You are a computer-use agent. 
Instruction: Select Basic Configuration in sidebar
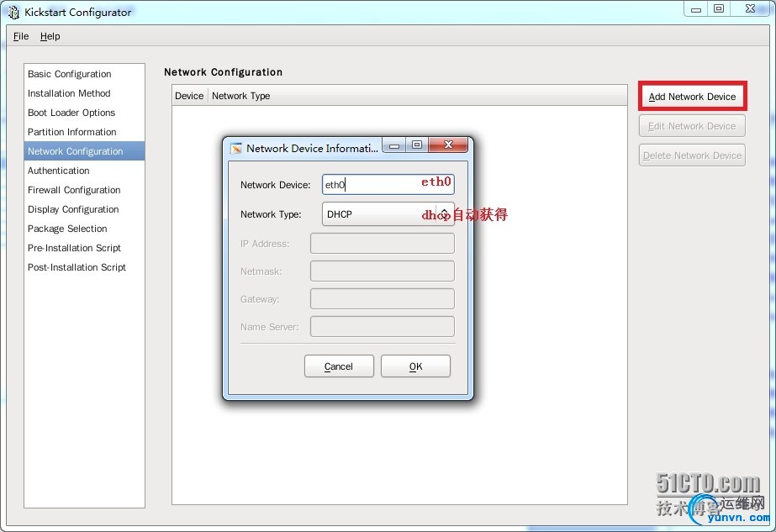point(84,74)
